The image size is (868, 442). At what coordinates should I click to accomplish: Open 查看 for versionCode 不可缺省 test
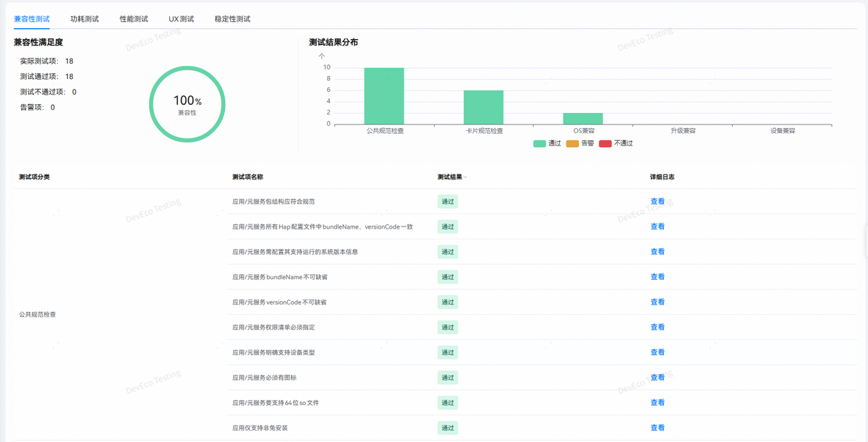click(x=657, y=302)
